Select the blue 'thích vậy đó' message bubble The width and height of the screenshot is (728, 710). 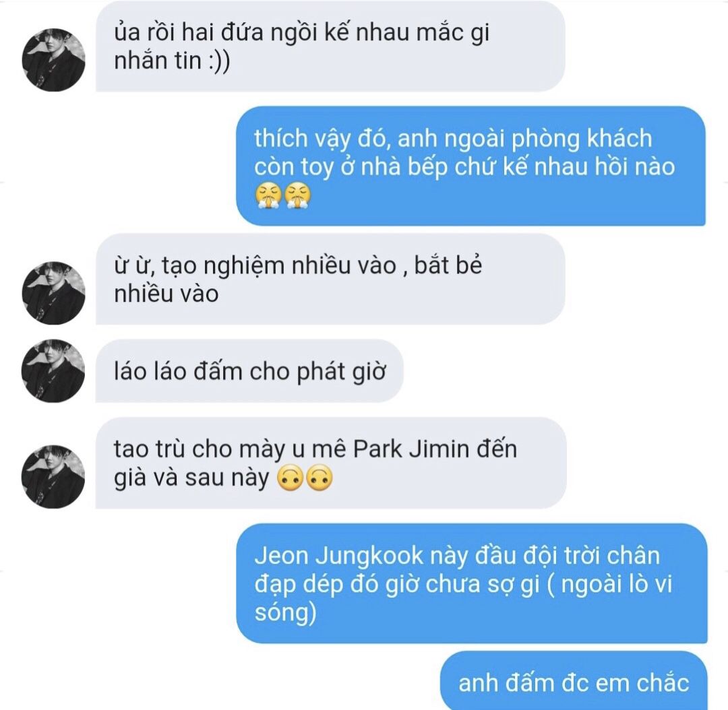(471, 166)
